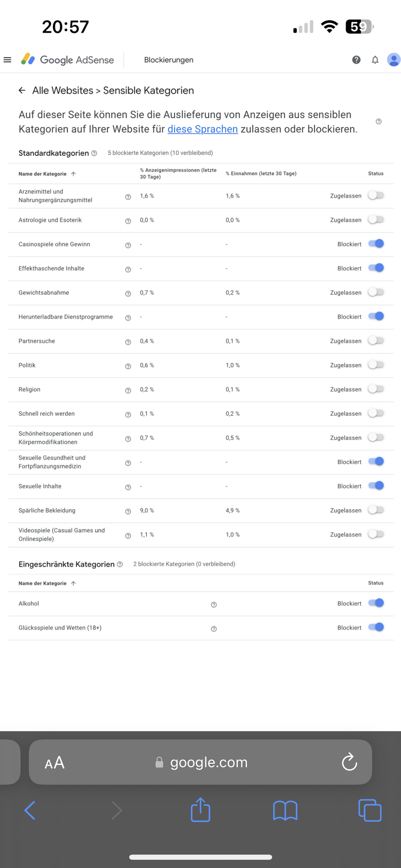Open Safari bookmarks icon

tap(285, 810)
